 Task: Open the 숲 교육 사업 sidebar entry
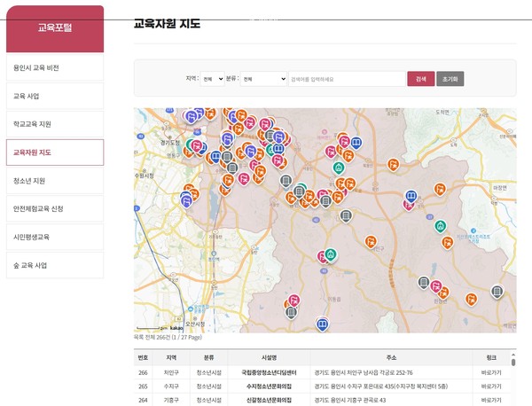55,265
